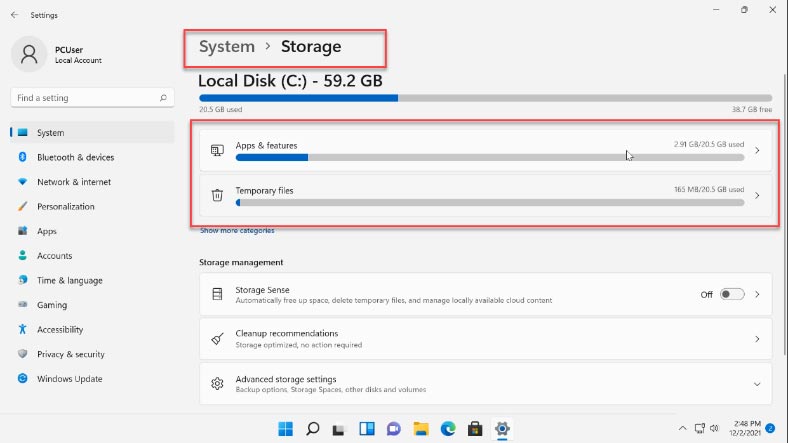Click the Bluetooth icon next to Bluetooth & devices
Screen dimensions: 788x443
(x=22, y=157)
